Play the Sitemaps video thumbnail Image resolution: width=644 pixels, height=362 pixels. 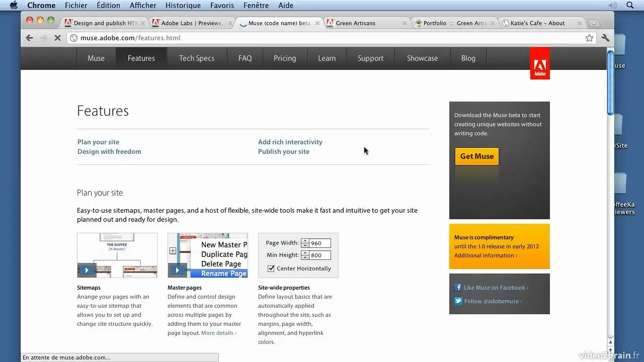pos(117,255)
